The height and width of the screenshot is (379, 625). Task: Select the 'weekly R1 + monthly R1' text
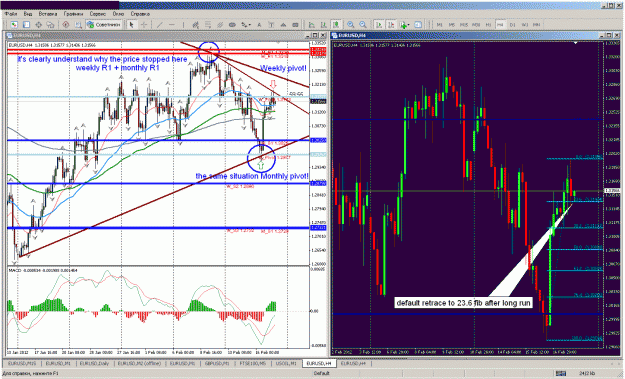(118, 68)
